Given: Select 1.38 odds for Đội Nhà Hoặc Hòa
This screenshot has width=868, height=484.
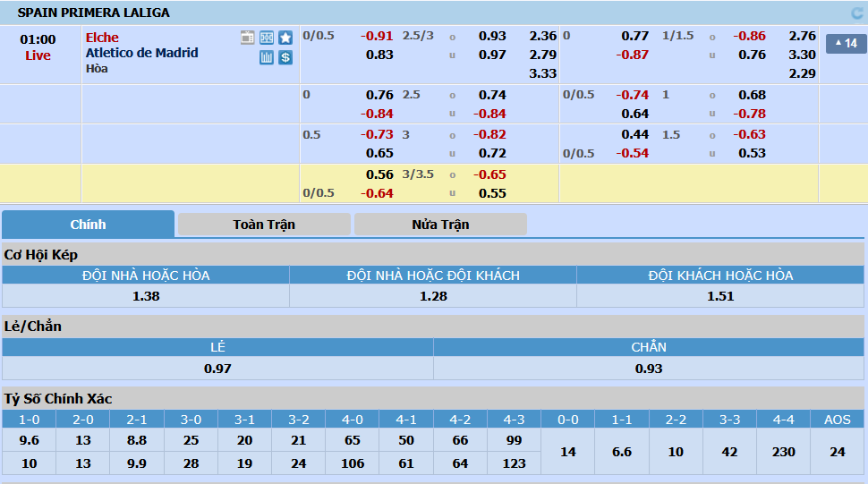Looking at the screenshot, I should 146,296.
